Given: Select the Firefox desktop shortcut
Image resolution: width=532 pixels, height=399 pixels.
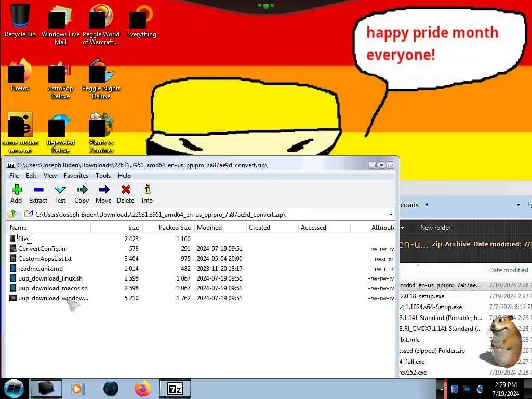Looking at the screenshot, I should tap(20, 75).
